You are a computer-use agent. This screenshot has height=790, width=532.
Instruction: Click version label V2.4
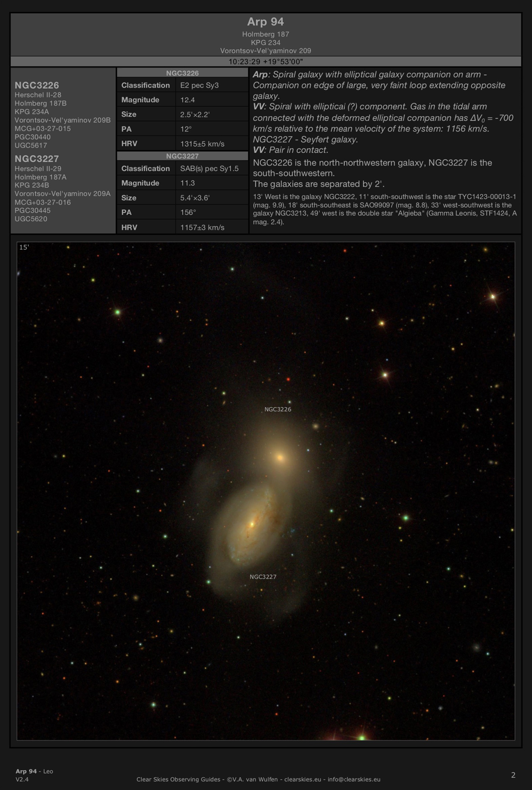22,779
